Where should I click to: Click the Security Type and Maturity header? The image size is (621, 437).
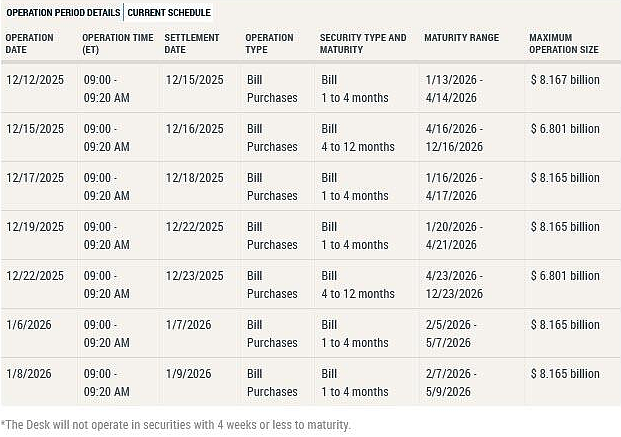pyautogui.click(x=363, y=44)
